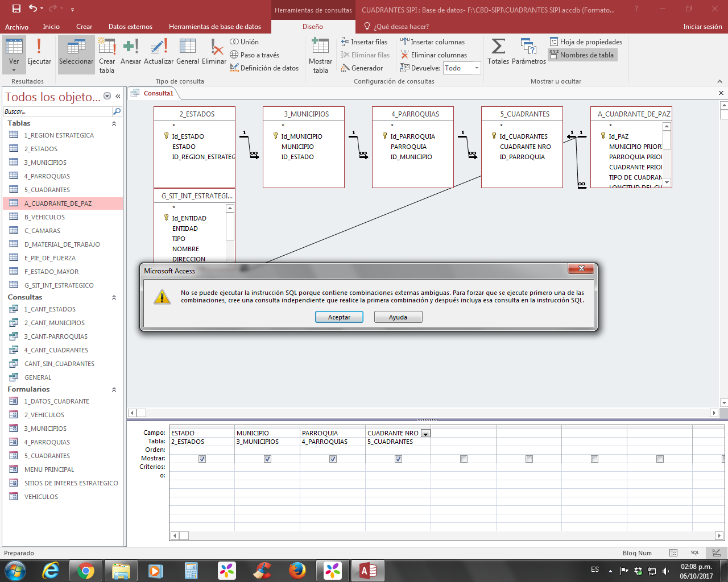This screenshot has height=582, width=728.
Task: Click the Mostrar tabla icon
Action: pyautogui.click(x=321, y=55)
